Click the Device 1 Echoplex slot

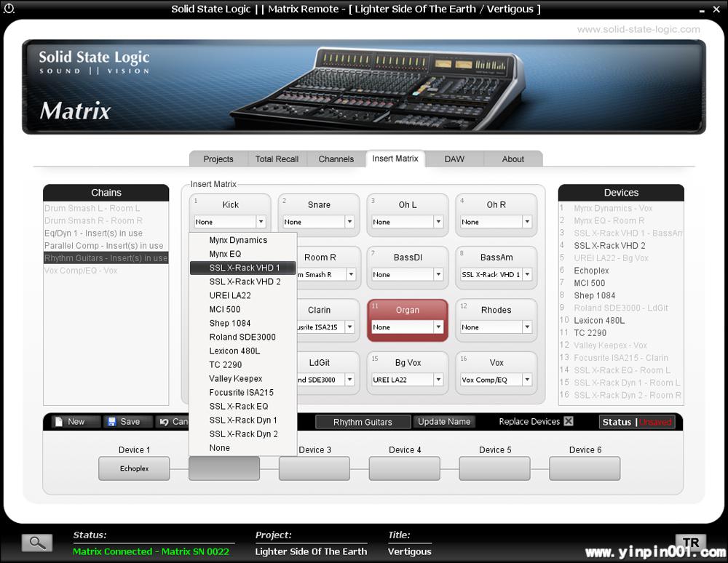134,468
